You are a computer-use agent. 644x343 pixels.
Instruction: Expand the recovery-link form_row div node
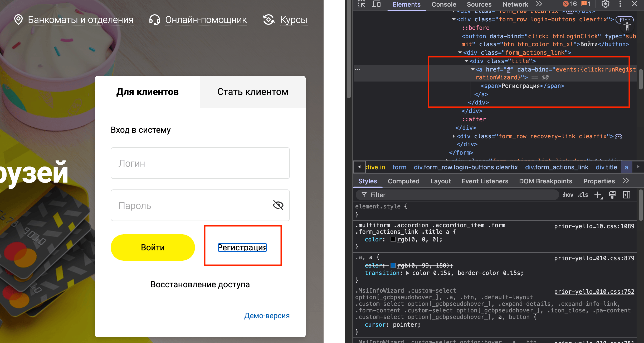pyautogui.click(x=453, y=136)
